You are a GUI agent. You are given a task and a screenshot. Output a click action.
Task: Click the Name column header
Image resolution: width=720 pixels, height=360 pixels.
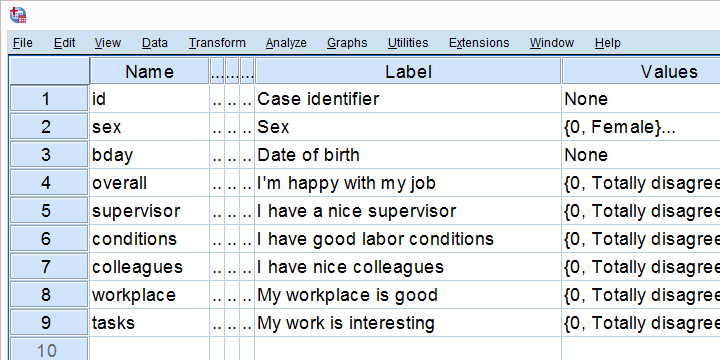click(149, 71)
